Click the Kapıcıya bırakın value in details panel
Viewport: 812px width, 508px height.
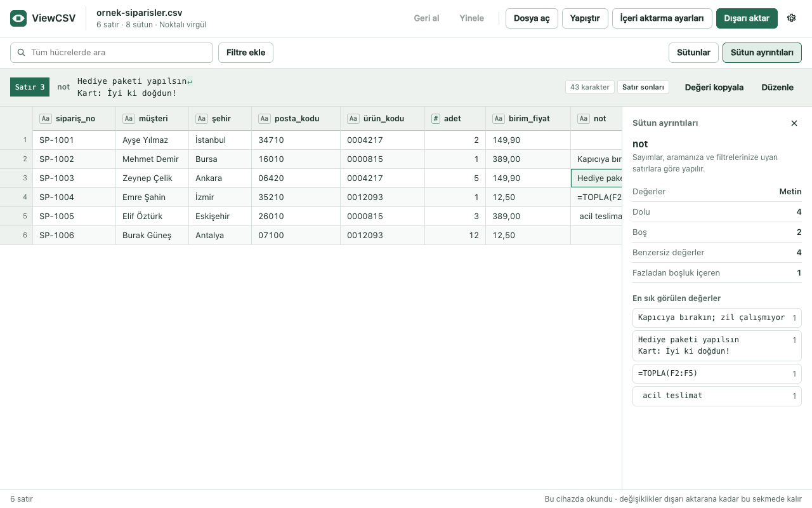coord(717,317)
